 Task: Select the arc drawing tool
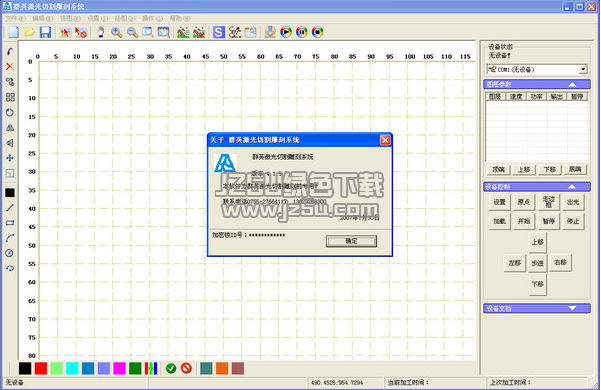[10, 238]
